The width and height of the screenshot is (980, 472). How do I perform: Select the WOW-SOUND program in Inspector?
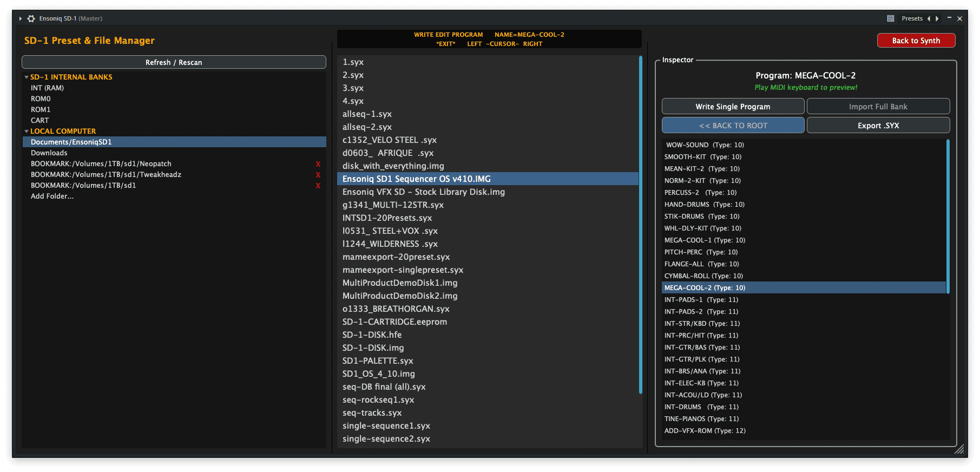(804, 145)
